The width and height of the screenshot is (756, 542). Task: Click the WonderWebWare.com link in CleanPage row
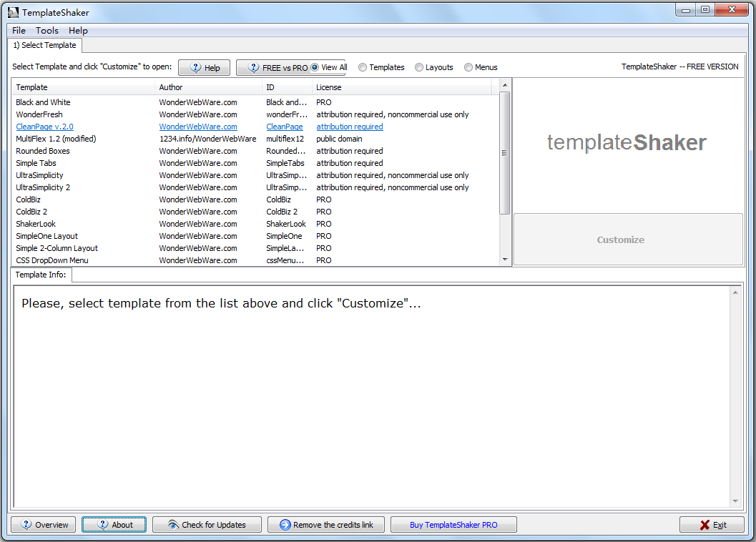198,127
